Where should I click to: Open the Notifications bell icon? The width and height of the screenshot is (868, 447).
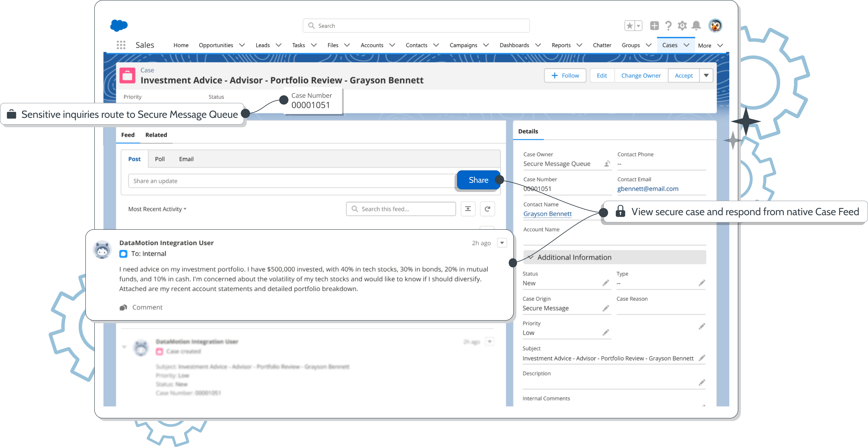696,26
